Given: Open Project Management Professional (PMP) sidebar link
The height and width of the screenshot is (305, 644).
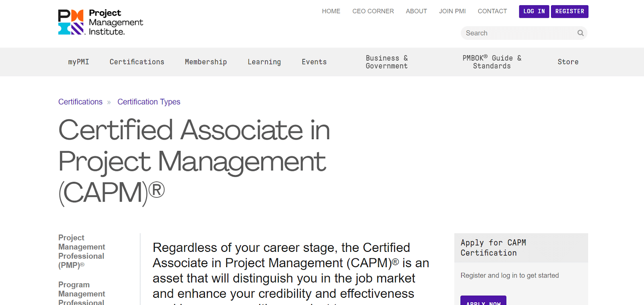Looking at the screenshot, I should (x=82, y=251).
